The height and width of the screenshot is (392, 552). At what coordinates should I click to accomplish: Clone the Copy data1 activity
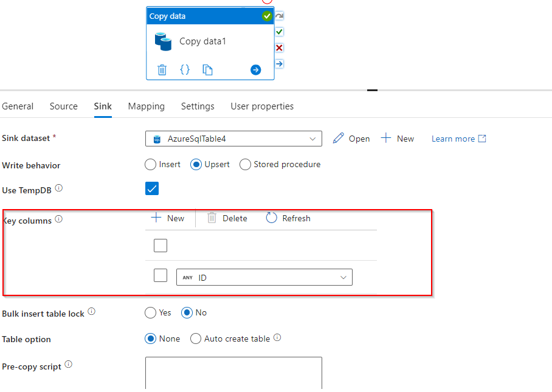click(207, 69)
